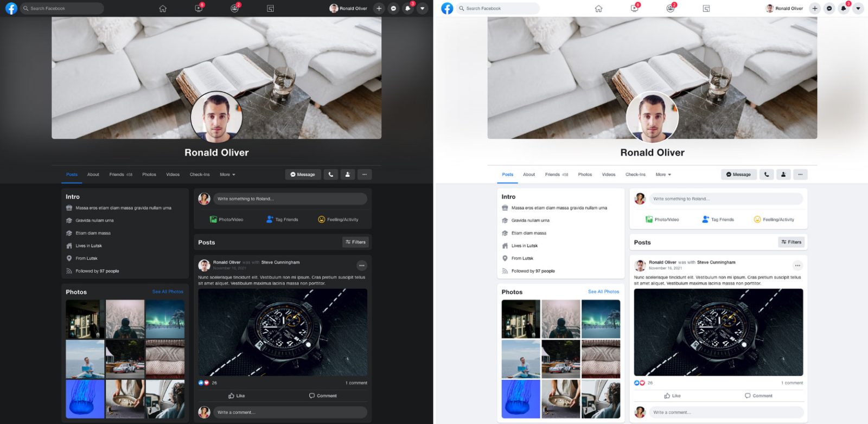868x424 pixels.
Task: Open the blue jellyfish photo in dark theme
Action: click(85, 399)
